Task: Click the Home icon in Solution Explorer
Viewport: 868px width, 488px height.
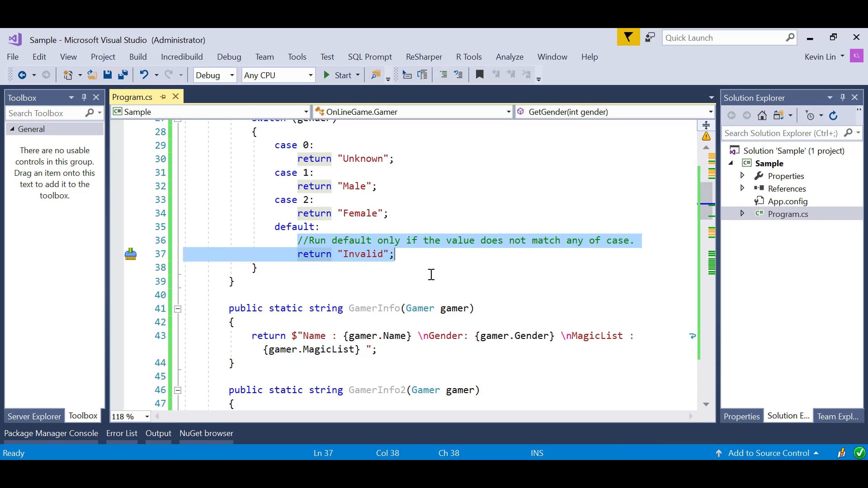Action: pos(762,116)
